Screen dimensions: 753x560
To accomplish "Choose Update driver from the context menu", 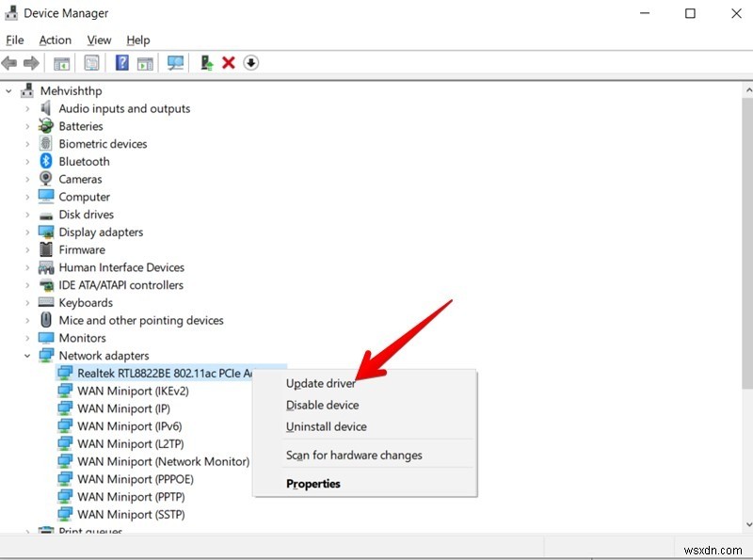I will click(320, 383).
